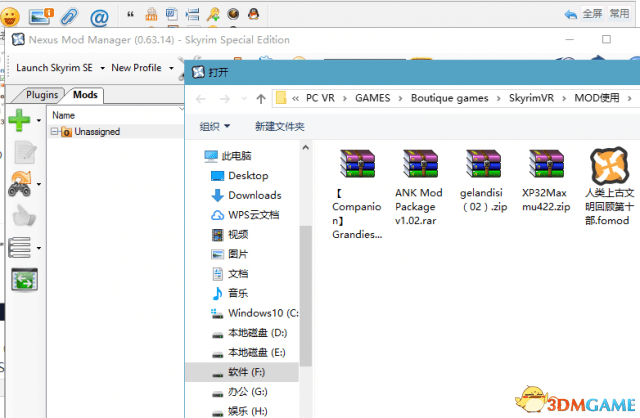Click the list categories icon
This screenshot has height=418, width=640.
click(x=19, y=248)
